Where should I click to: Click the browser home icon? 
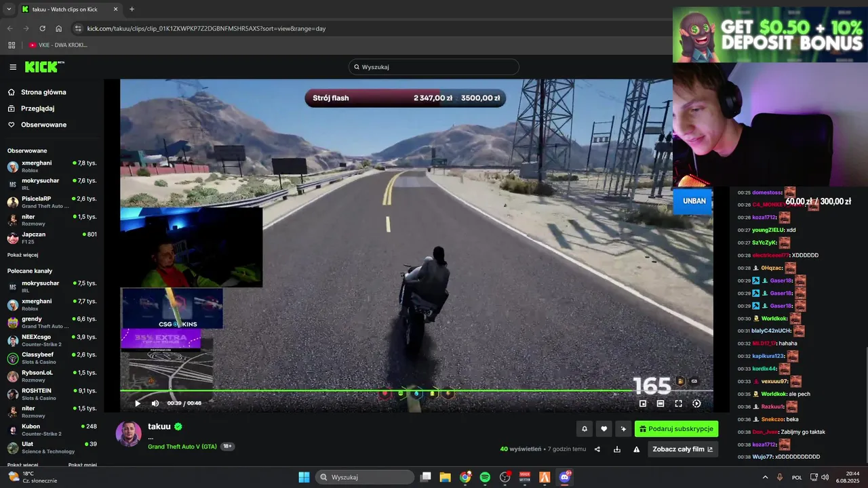[58, 28]
